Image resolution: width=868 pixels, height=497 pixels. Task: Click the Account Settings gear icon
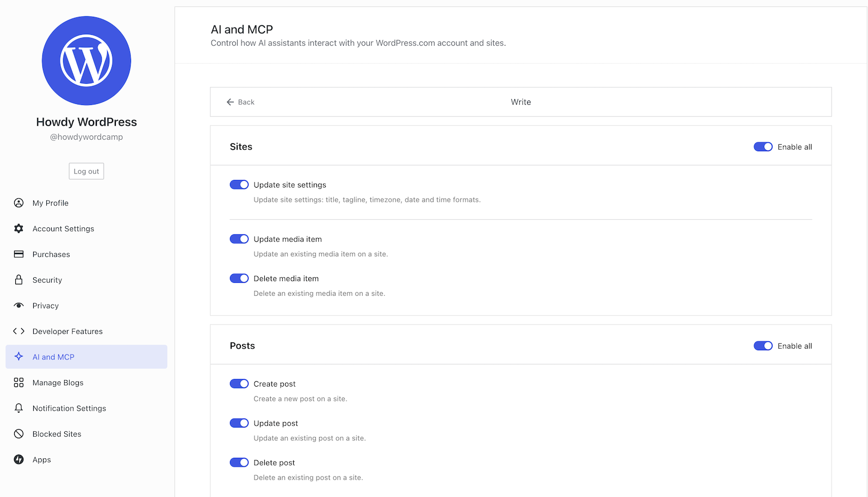coord(18,228)
